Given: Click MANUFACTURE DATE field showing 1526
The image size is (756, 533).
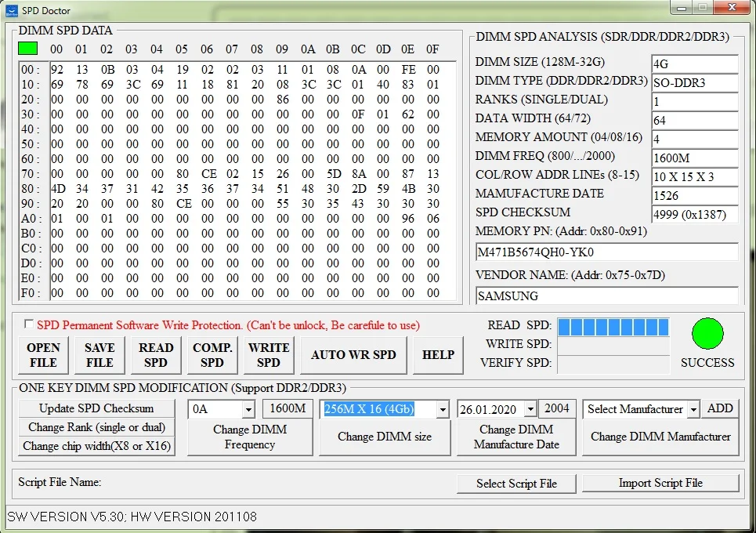Looking at the screenshot, I should pyautogui.click(x=695, y=195).
